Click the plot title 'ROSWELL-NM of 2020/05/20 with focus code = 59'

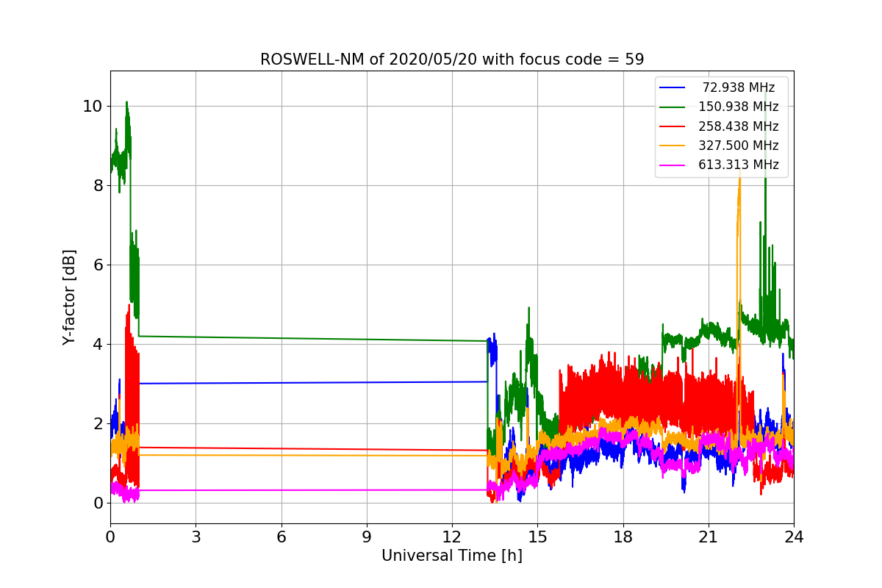point(452,60)
